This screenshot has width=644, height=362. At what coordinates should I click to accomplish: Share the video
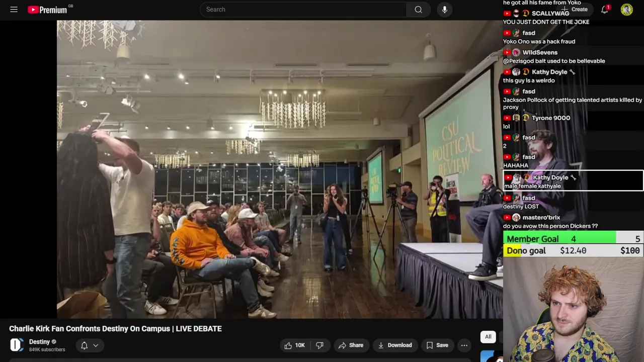(x=351, y=345)
